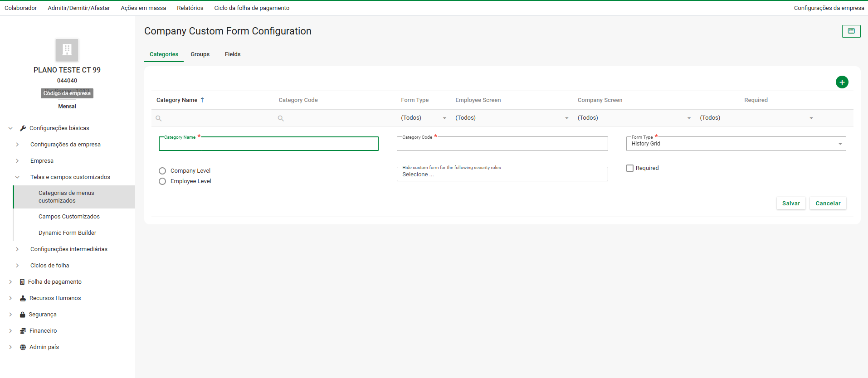Click the company building logo thumbnail
Viewport: 868px width, 378px height.
(x=67, y=49)
